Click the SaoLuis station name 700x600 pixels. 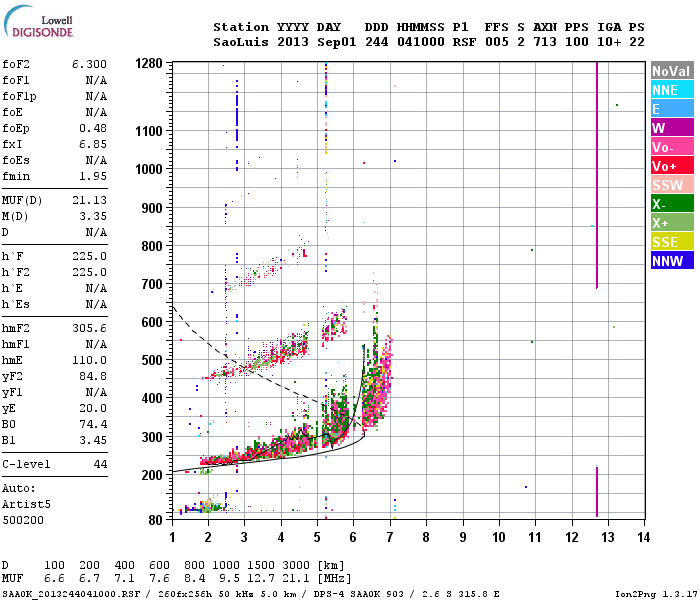click(x=241, y=42)
